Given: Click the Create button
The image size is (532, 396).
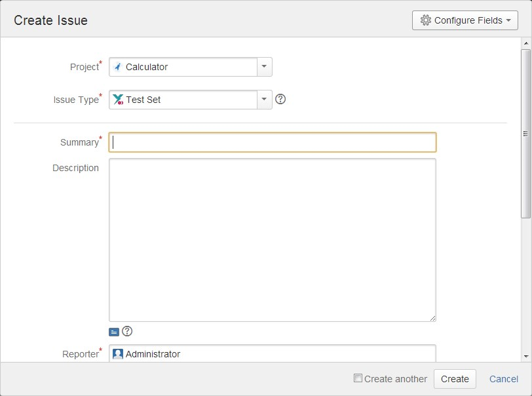Looking at the screenshot, I should pyautogui.click(x=455, y=379).
